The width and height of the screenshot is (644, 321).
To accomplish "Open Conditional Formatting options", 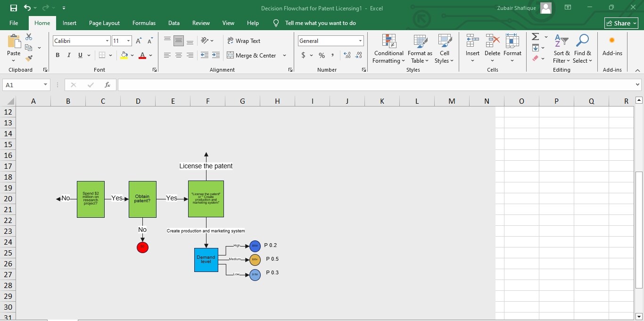I will click(x=388, y=49).
